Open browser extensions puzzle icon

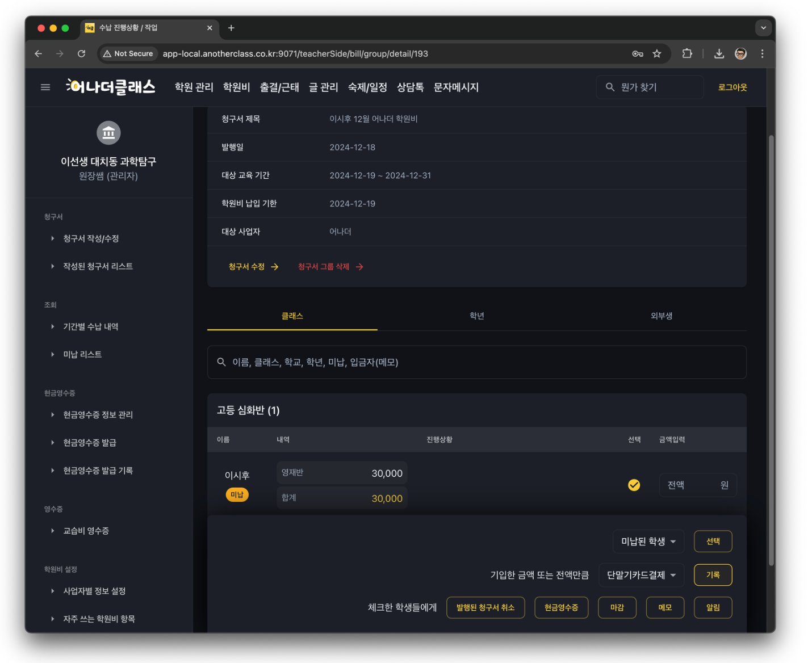click(687, 53)
